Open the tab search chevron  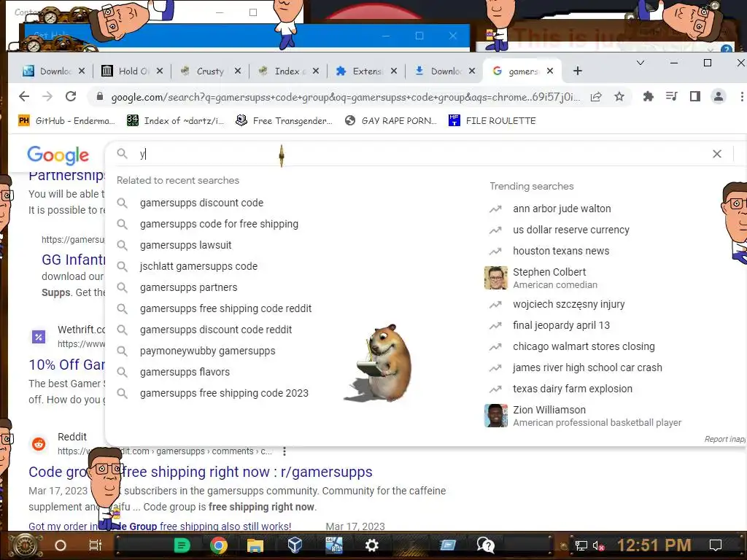pyautogui.click(x=640, y=63)
